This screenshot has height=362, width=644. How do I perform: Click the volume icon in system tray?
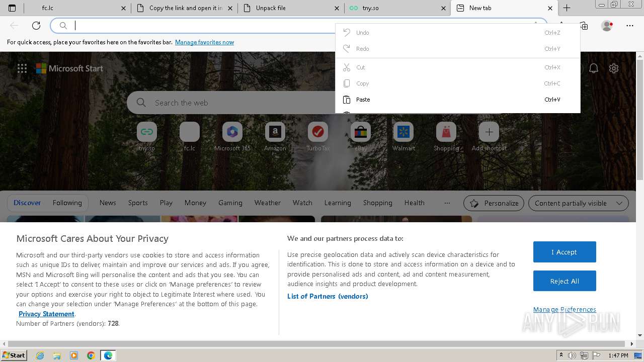(572, 355)
